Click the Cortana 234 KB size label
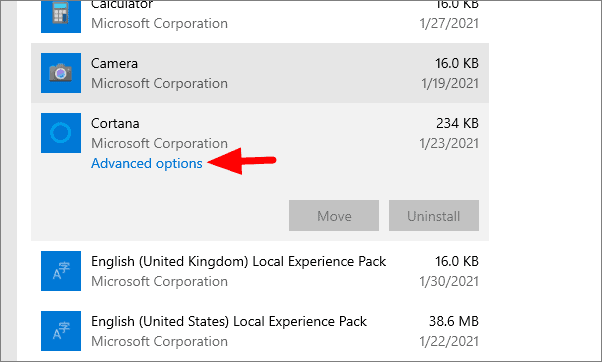Screen dimensions: 602x362 point(457,123)
